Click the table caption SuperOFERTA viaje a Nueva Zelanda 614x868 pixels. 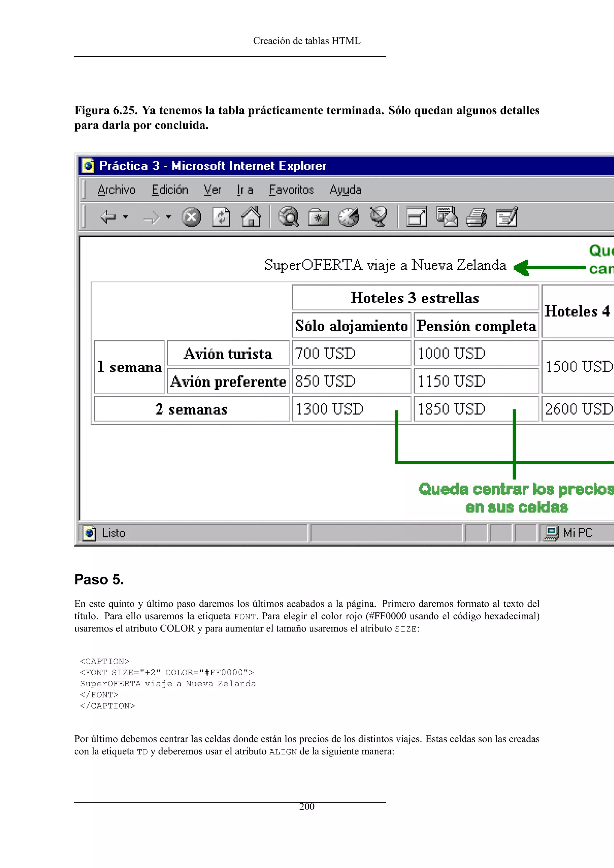[385, 265]
